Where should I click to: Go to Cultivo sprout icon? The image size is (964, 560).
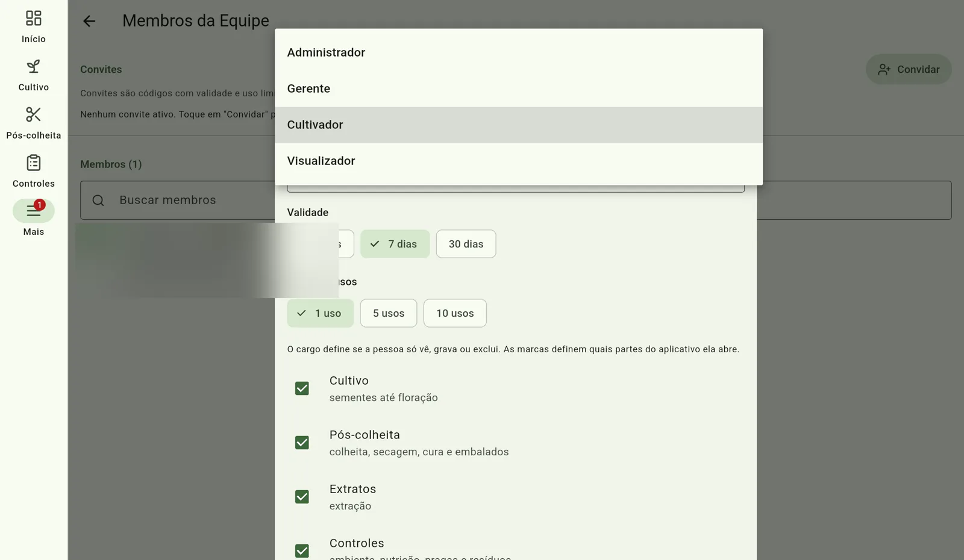pos(34,66)
